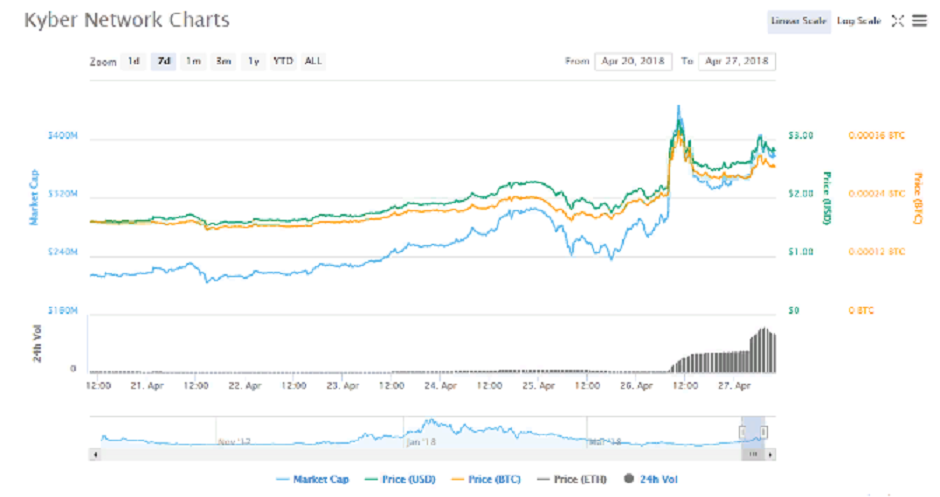Click the Kyber Network Charts heading
Image resolution: width=940 pixels, height=497 pixels.
(x=126, y=20)
